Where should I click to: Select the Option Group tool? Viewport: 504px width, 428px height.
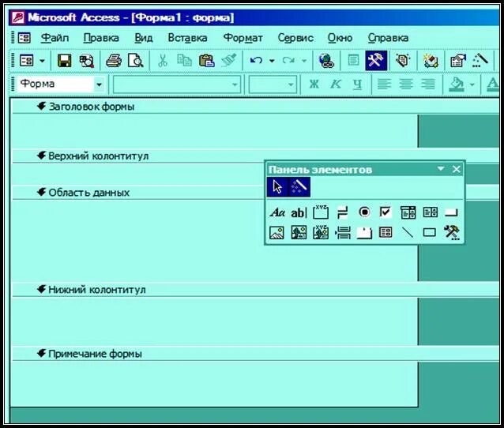[321, 212]
